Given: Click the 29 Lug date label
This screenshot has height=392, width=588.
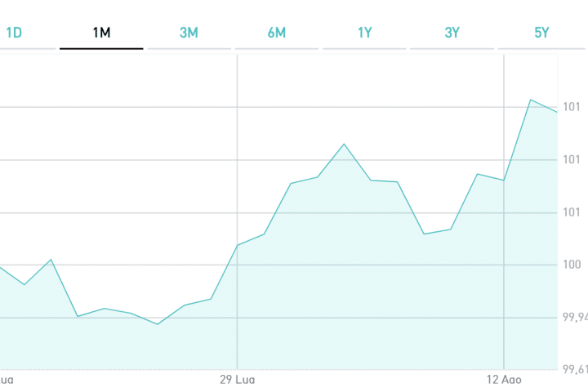Looking at the screenshot, I should 238,380.
